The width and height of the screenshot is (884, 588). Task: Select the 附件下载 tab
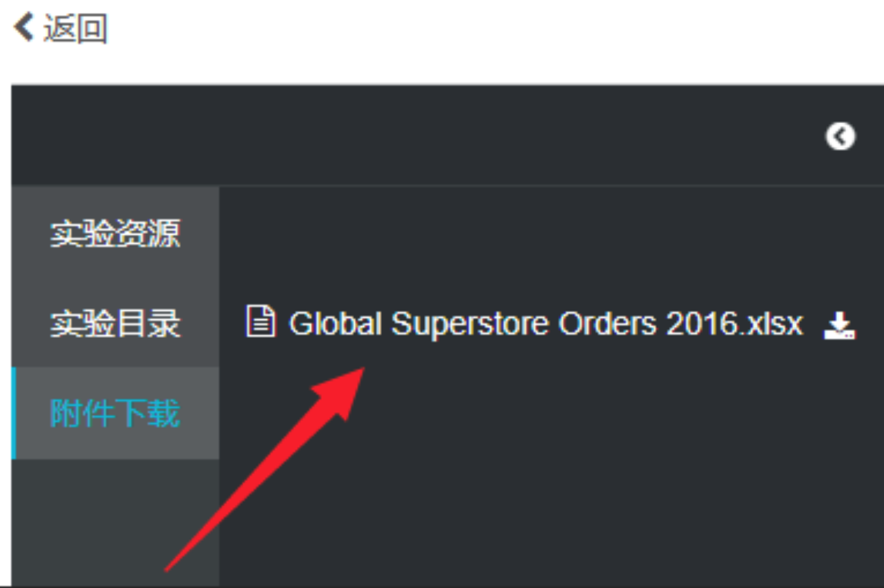(115, 413)
